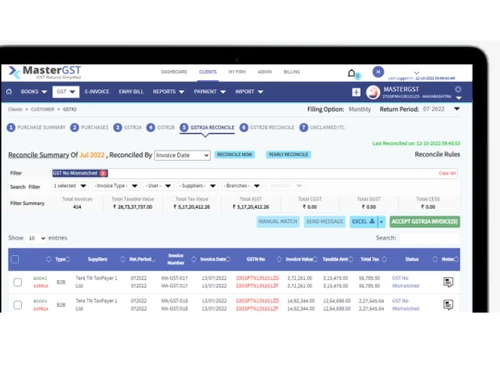Download via the EXCEL button
Viewport: 500px width, 375px height.
point(364,222)
